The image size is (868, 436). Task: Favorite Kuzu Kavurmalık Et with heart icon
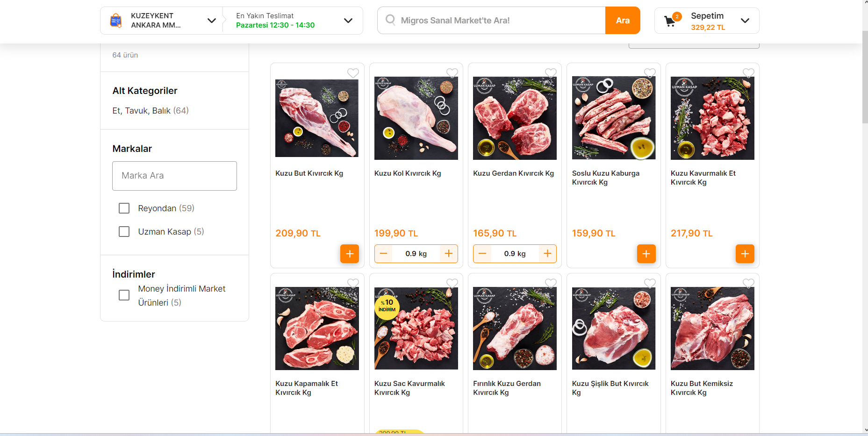coord(748,73)
